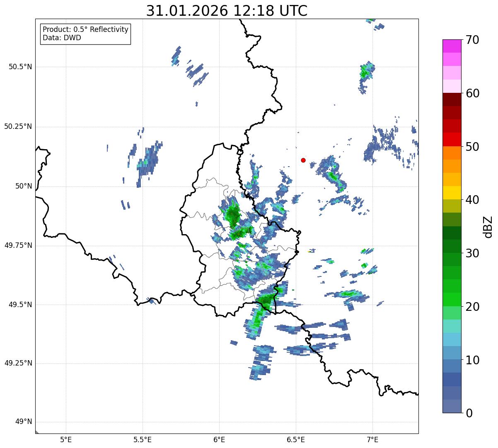Click the 30 colorbar tick label
This screenshot has height=448, width=498.
(472, 253)
